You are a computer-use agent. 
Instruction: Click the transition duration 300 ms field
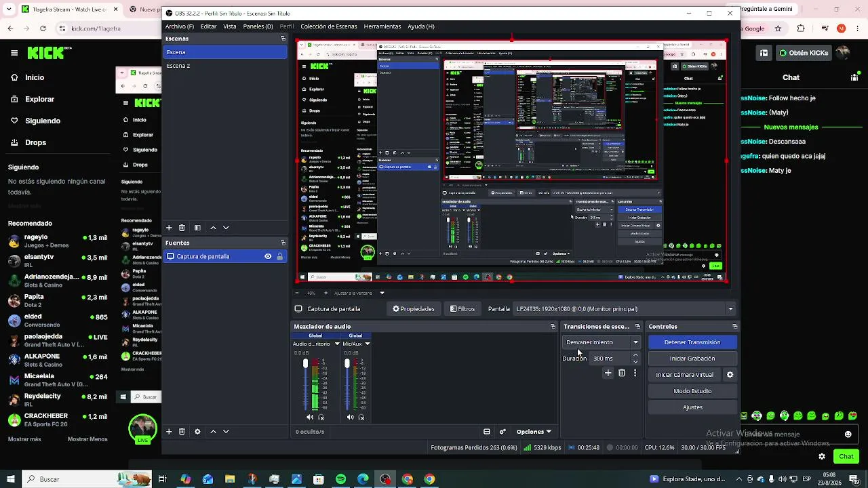coord(610,359)
